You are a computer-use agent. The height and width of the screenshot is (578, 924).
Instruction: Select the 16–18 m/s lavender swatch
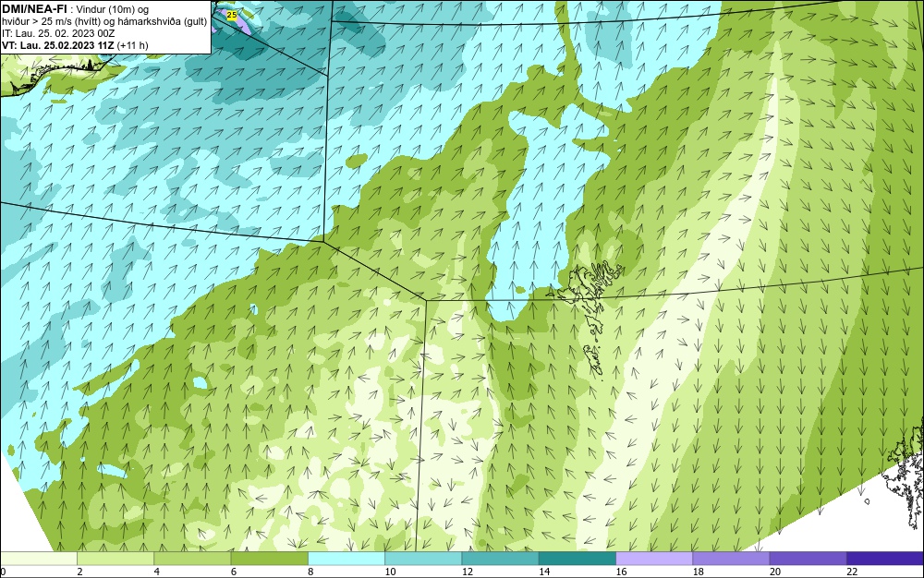pos(654,559)
